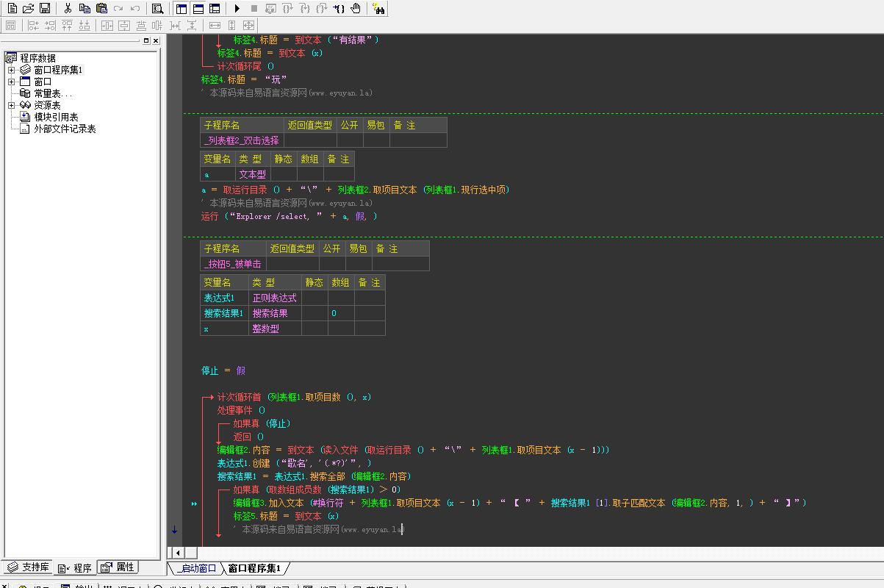Viewport: 884px width, 588px height.
Task: Expand the 资源表 tree node
Action: (12, 105)
